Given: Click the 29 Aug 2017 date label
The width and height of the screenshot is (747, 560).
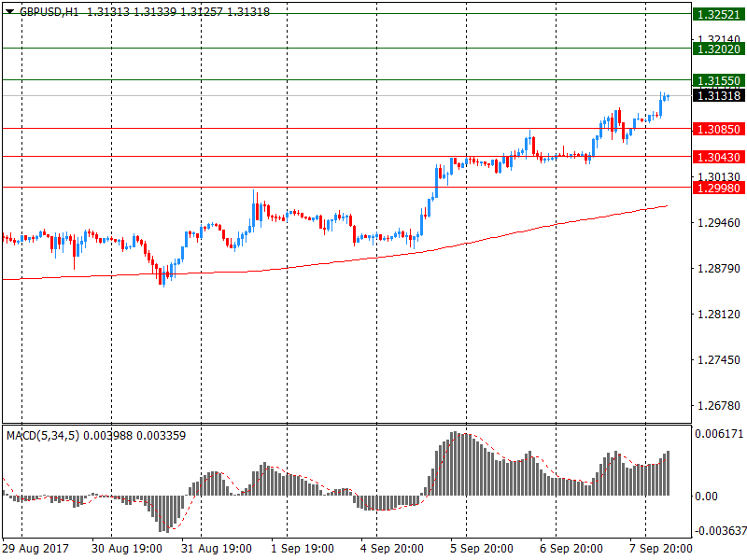Looking at the screenshot, I should coord(35,549).
